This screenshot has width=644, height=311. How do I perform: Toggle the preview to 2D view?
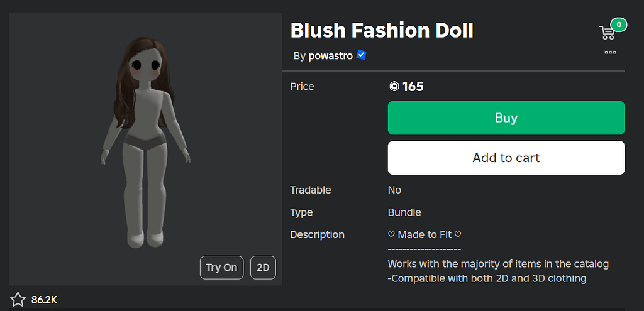click(x=263, y=268)
